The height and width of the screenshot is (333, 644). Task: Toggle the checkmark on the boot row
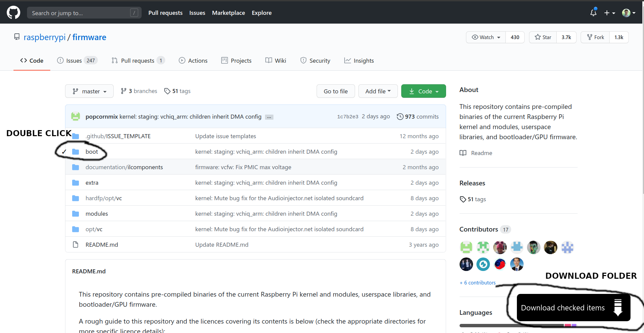(64, 152)
